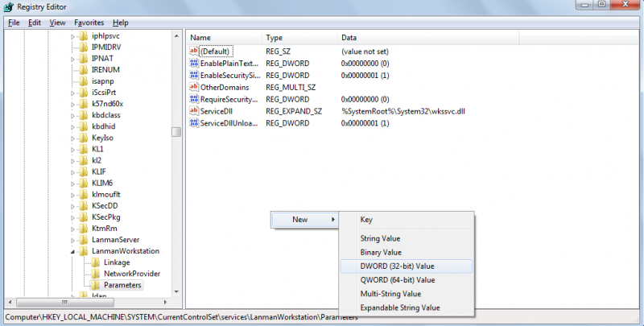This screenshot has width=644, height=326.
Task: Open the File menu
Action: [14, 23]
